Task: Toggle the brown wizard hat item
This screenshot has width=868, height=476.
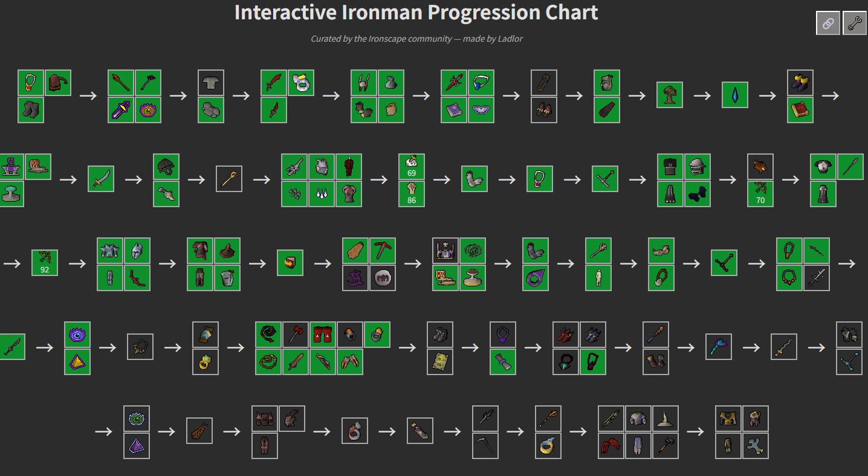Action: point(227,251)
